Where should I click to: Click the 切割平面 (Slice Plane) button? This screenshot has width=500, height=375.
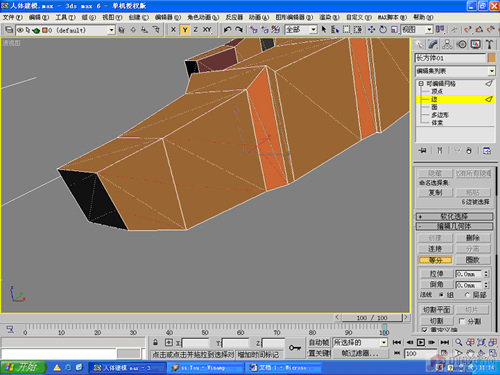[x=436, y=310]
